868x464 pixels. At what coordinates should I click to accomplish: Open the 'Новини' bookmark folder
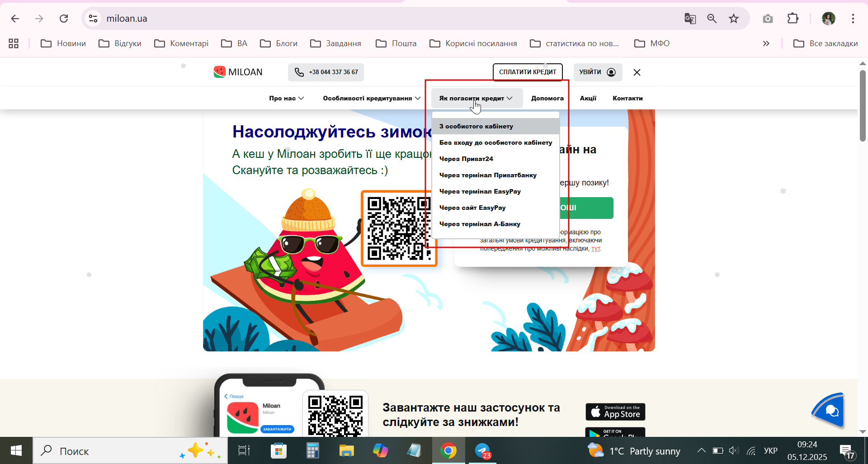coord(63,43)
